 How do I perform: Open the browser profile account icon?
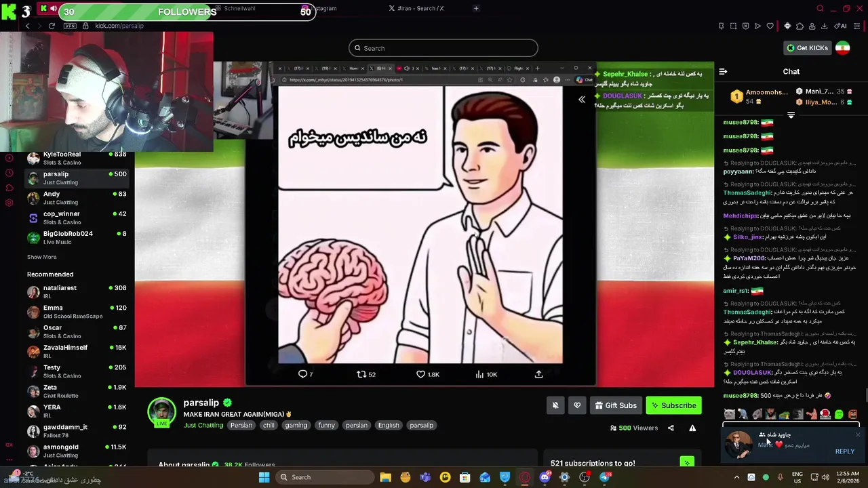(812, 26)
